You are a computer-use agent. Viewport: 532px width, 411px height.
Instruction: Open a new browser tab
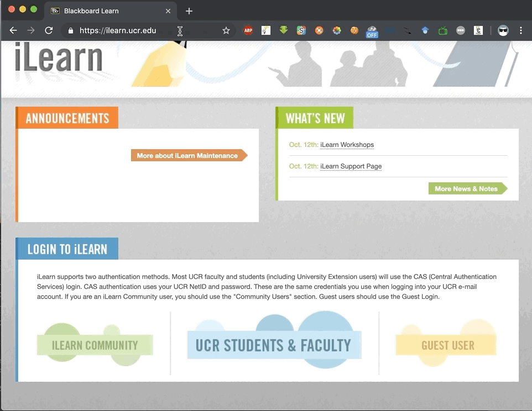tap(189, 11)
